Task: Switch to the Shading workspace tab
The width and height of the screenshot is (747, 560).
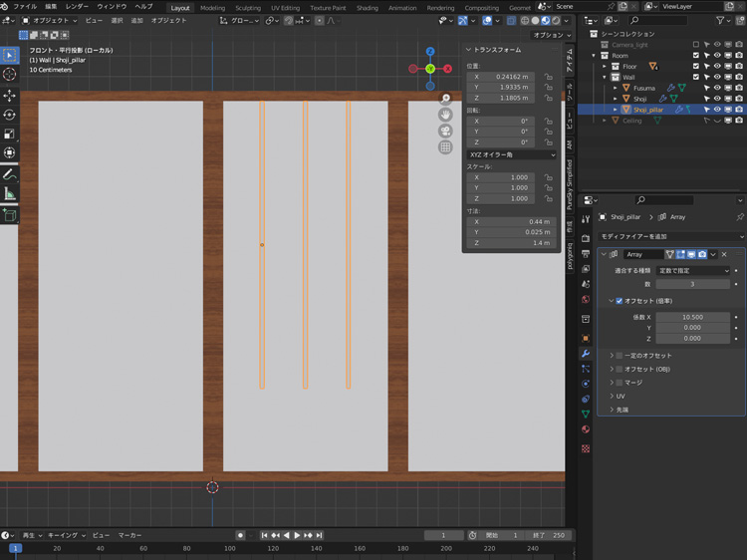Action: (368, 7)
